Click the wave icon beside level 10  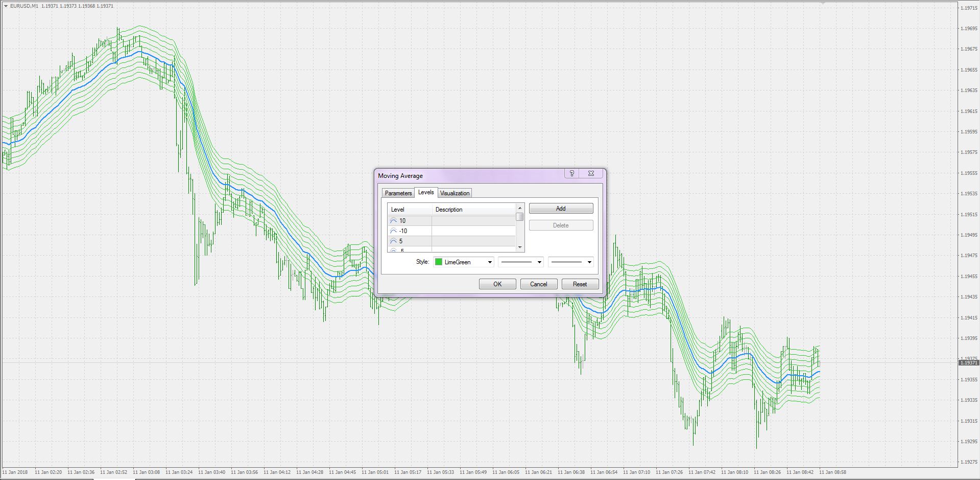coord(393,220)
